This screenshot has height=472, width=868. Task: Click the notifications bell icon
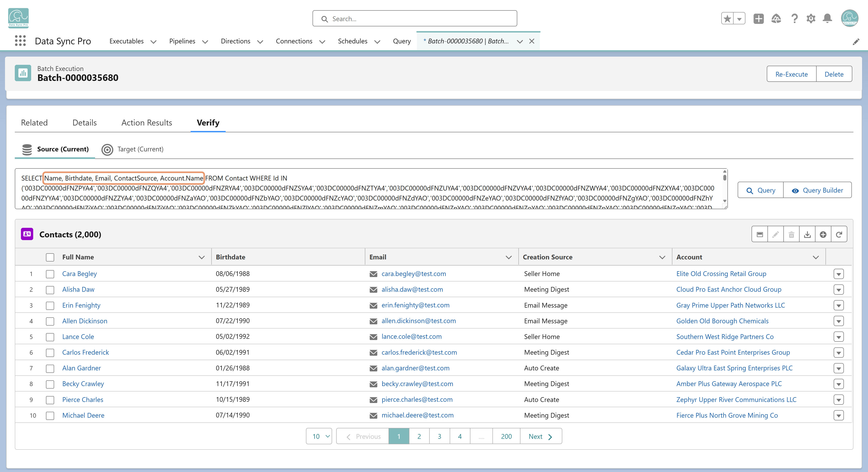pyautogui.click(x=827, y=18)
